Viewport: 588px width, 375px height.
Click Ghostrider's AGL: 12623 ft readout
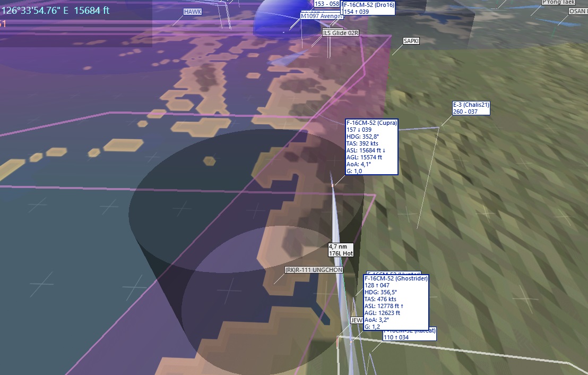[382, 313]
